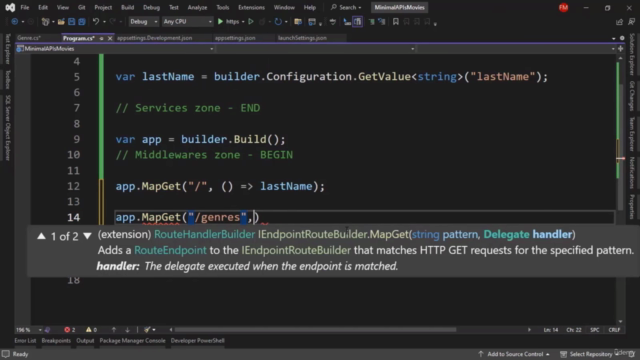Open the Debug configuration dropdown
Screen dimensions: 640x360
pyautogui.click(x=143, y=21)
